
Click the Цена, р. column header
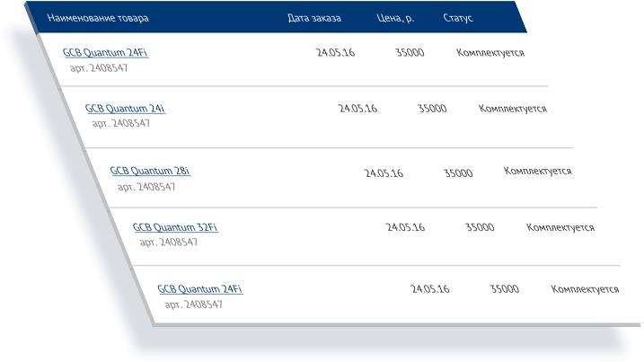(x=395, y=18)
